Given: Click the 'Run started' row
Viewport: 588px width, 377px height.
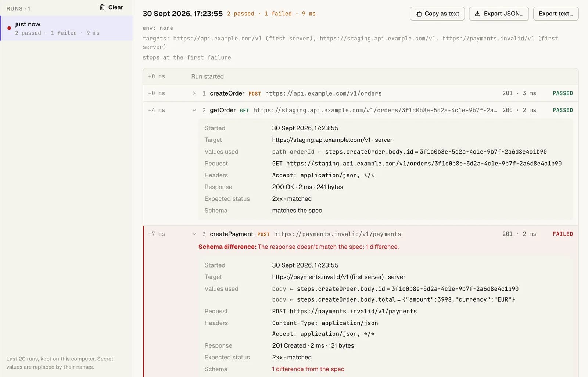Looking at the screenshot, I should pyautogui.click(x=361, y=76).
